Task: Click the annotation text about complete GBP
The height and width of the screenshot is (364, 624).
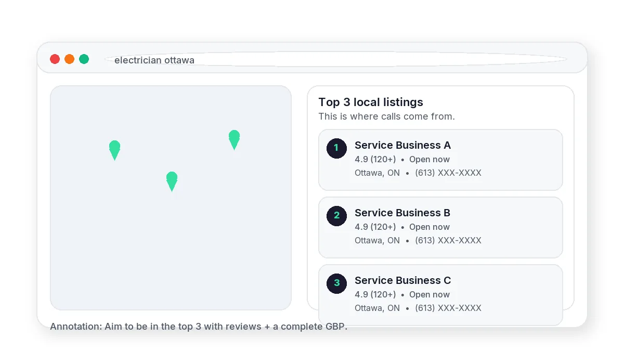Action: point(199,327)
